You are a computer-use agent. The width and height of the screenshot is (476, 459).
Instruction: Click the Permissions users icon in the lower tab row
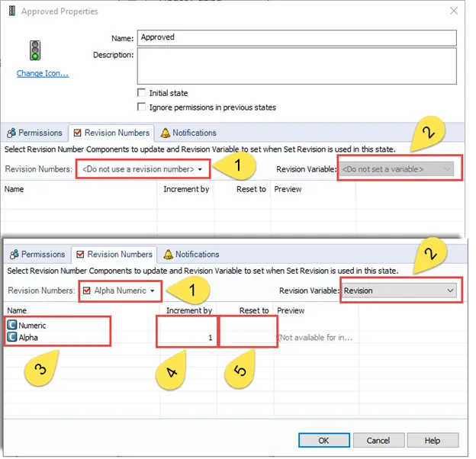14,255
